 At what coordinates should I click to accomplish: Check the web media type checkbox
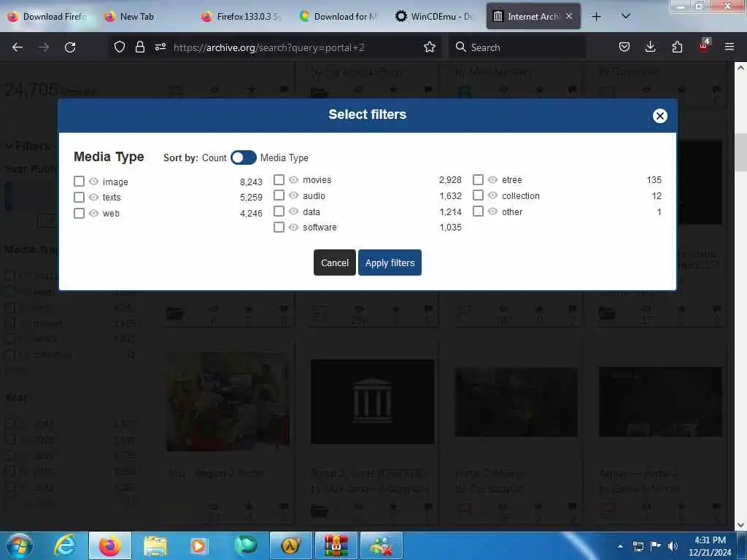tap(79, 214)
